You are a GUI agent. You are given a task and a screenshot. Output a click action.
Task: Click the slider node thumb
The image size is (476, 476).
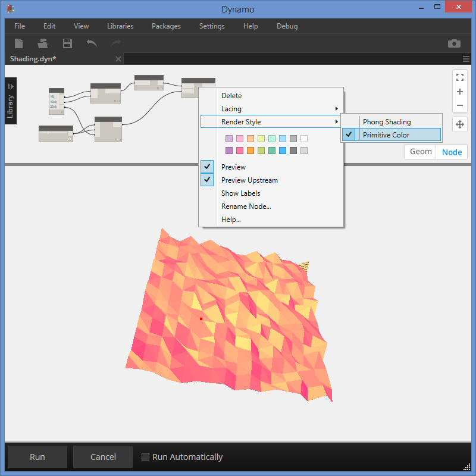(x=48, y=133)
